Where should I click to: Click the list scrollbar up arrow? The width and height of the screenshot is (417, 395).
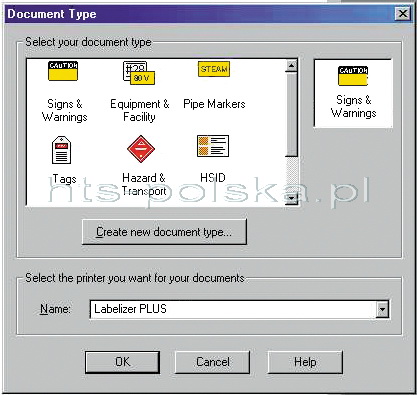(x=292, y=66)
